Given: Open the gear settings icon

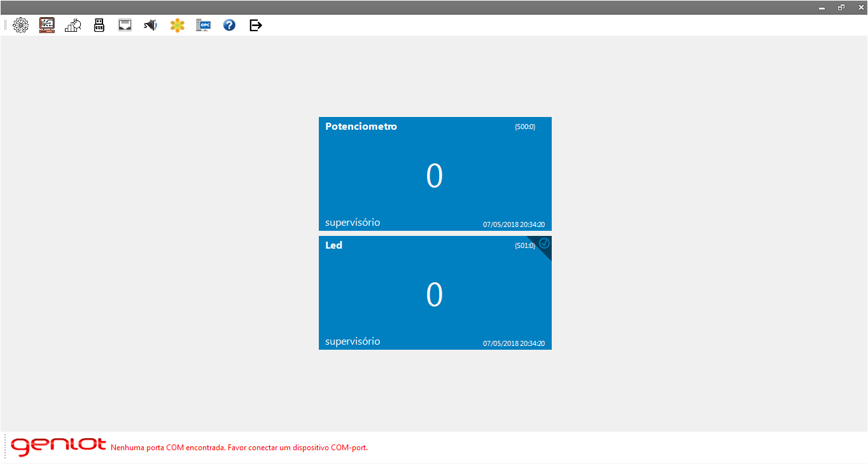Looking at the screenshot, I should 21,25.
